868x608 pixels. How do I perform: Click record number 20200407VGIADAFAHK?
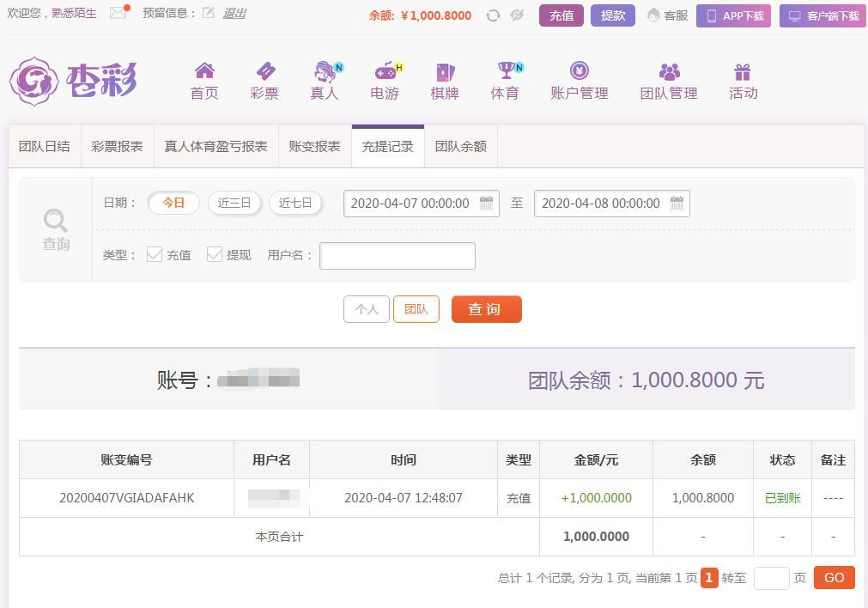coord(127,498)
